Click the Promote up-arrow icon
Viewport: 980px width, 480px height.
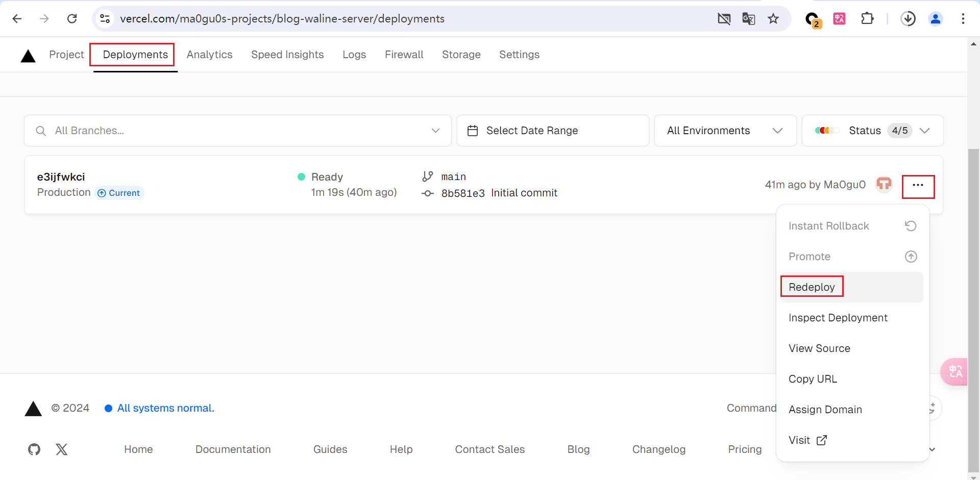(x=911, y=257)
